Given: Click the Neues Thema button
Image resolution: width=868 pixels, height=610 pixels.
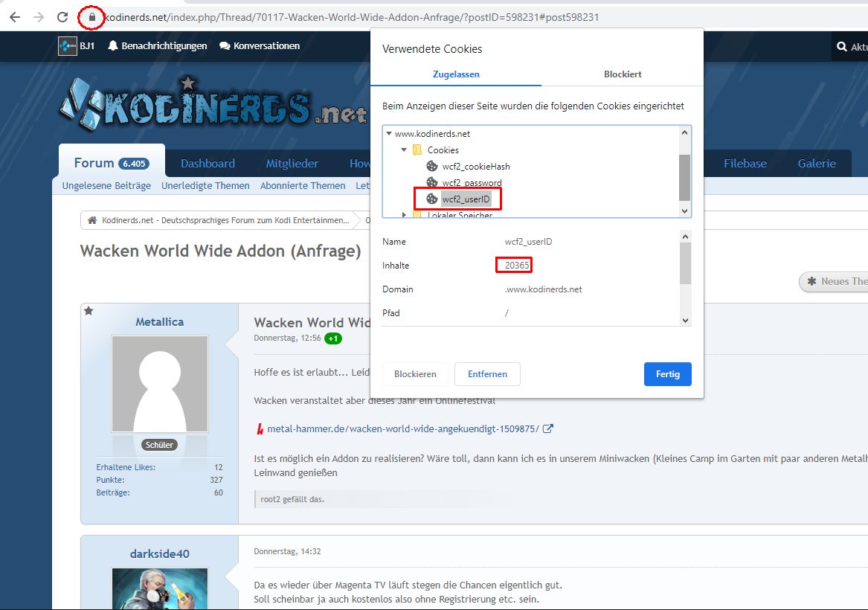Looking at the screenshot, I should pos(834,281).
